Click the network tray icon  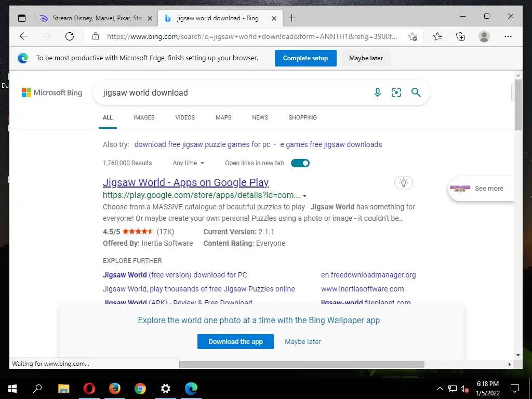453,389
